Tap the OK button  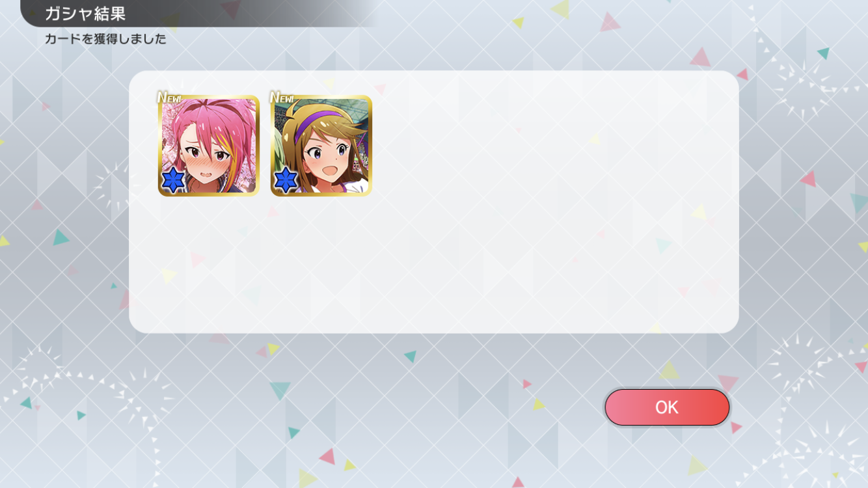pyautogui.click(x=667, y=407)
